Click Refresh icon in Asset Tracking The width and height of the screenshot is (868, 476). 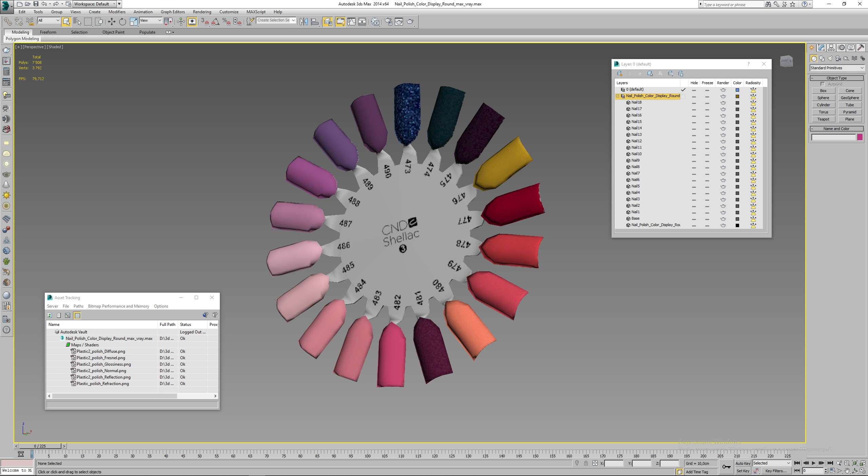[50, 315]
